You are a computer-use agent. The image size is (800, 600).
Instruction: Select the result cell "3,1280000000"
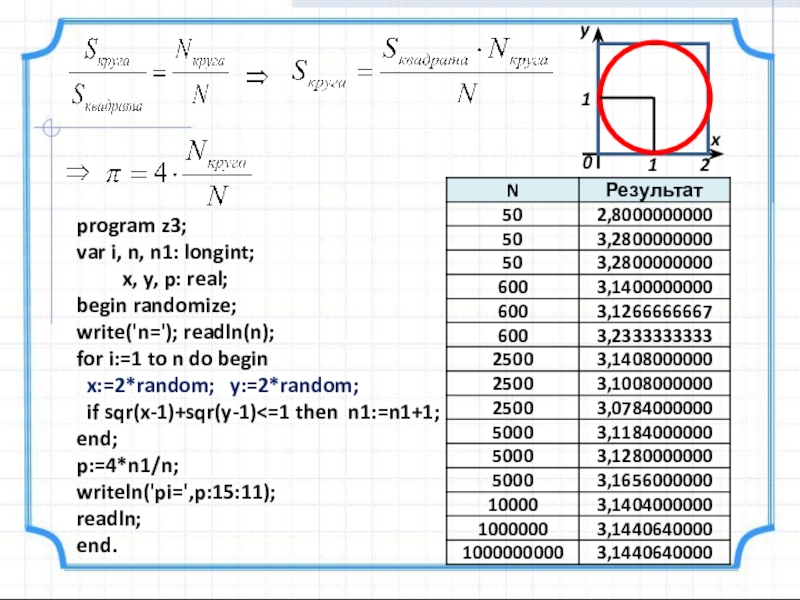tap(655, 456)
